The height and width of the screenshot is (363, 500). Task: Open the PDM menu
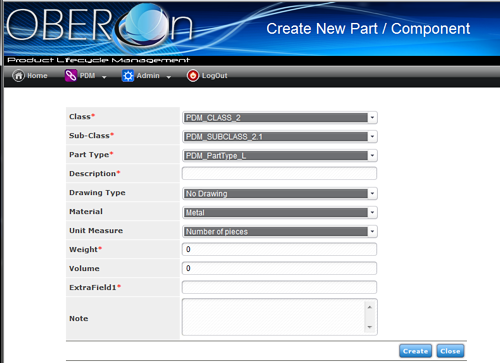(85, 76)
